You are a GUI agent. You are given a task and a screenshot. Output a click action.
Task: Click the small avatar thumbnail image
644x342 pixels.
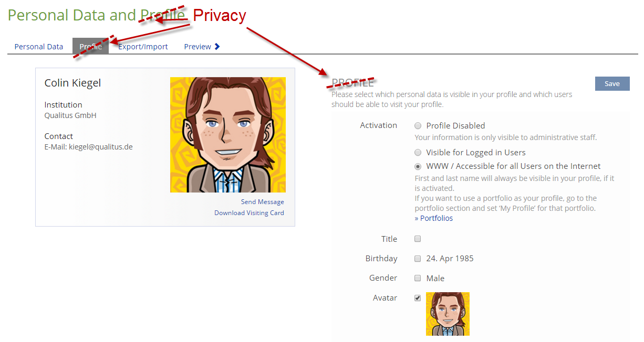pos(448,314)
